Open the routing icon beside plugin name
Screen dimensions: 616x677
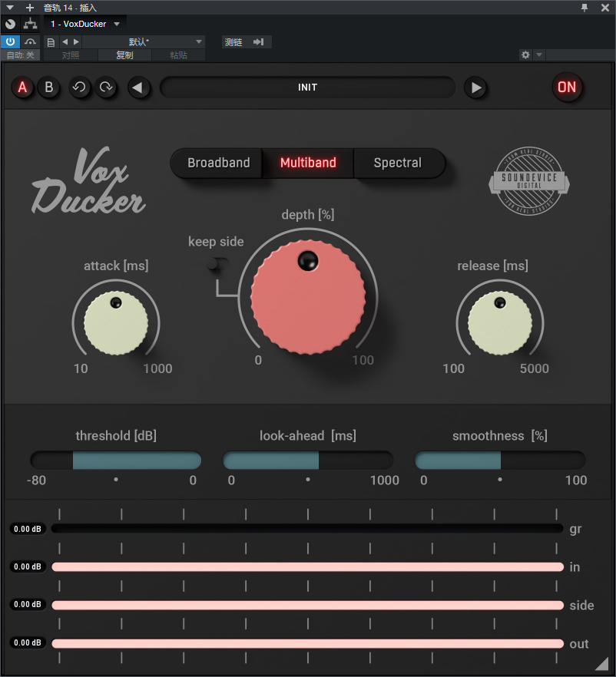pos(30,25)
